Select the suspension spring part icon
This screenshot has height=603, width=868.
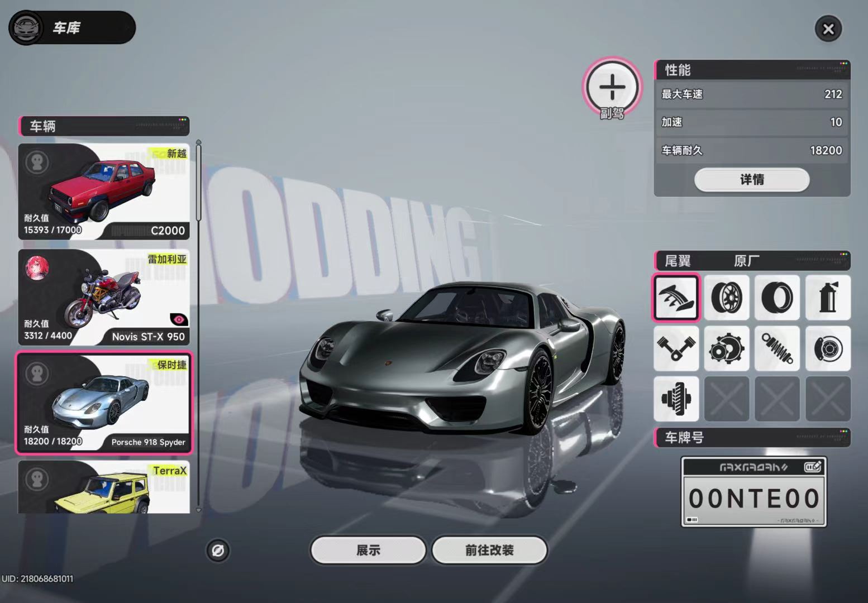(x=777, y=348)
